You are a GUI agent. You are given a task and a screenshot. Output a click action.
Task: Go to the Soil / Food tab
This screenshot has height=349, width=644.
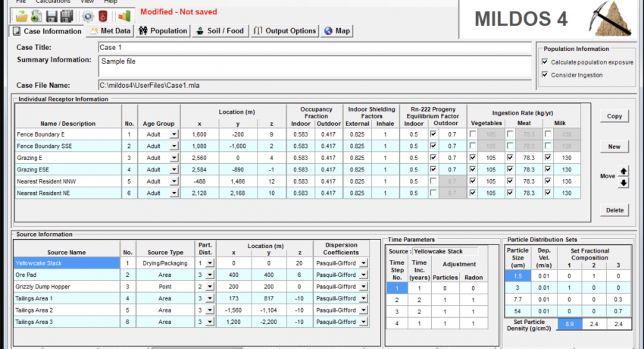tap(220, 31)
